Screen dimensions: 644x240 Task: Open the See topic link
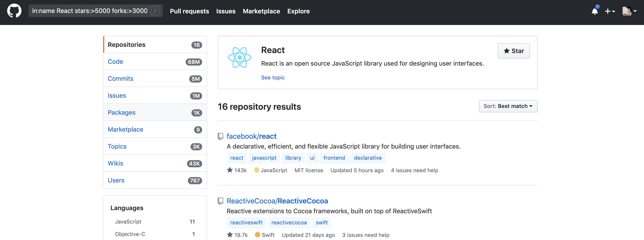[x=273, y=78]
